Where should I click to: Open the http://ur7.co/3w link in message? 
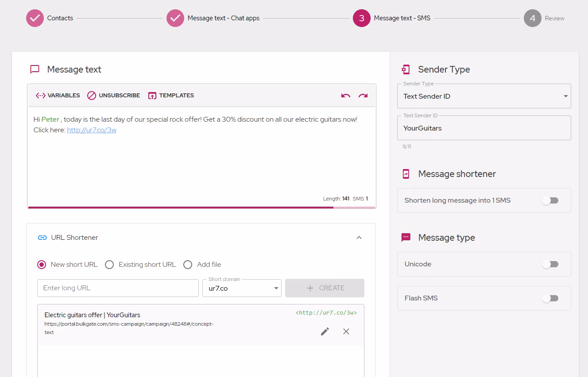(92, 130)
